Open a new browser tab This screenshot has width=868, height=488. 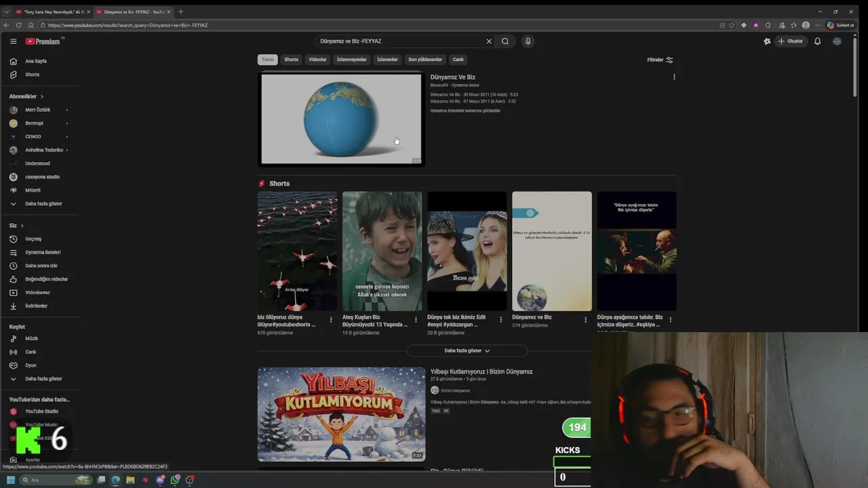(x=180, y=12)
